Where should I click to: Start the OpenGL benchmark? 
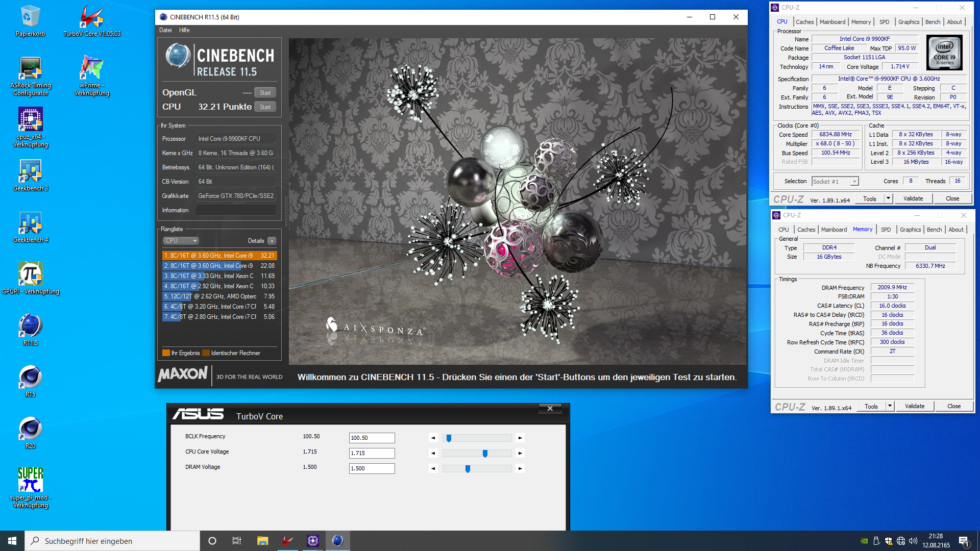tap(265, 93)
